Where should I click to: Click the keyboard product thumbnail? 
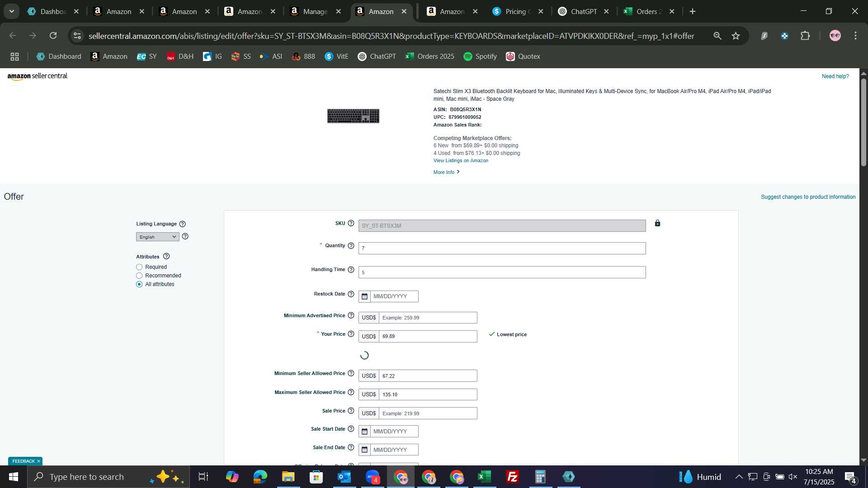point(353,116)
